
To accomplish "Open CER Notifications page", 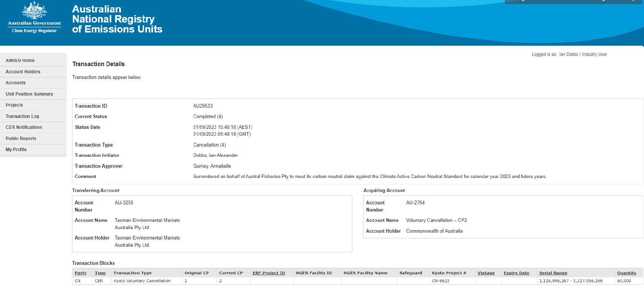I will point(24,127).
